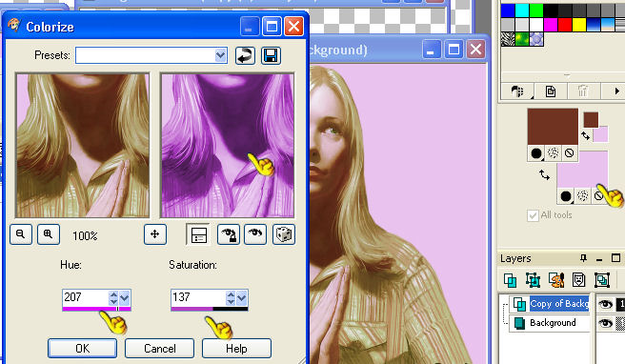Click the small pink background color box
Viewport: 625px width, 364px height.
pos(600,134)
